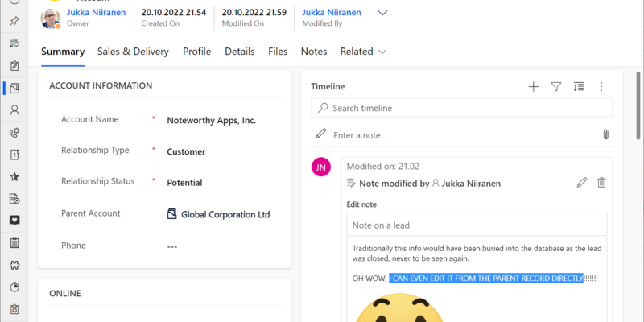This screenshot has height=322, width=644.
Task: Click the phone icon in left sidebar
Action: pos(14,133)
